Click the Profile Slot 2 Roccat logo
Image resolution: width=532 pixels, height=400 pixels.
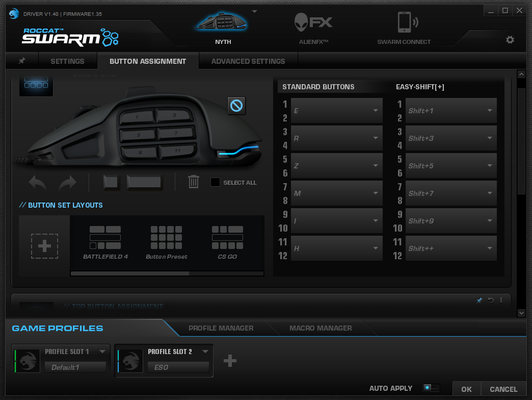pos(131,361)
